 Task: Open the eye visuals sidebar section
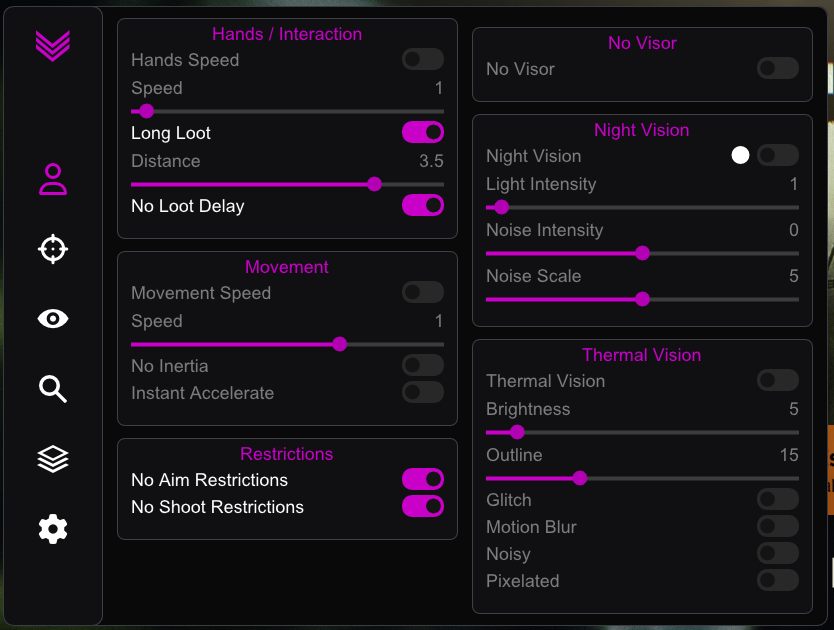tap(53, 319)
